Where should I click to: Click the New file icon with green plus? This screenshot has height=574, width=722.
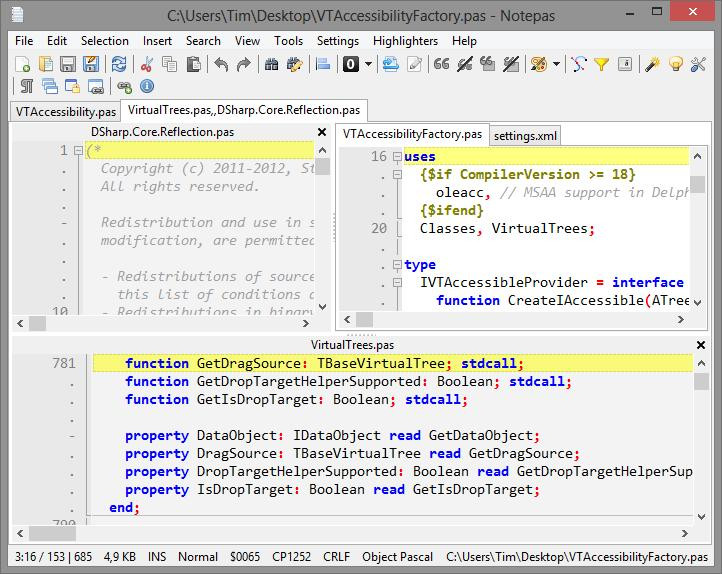point(23,64)
